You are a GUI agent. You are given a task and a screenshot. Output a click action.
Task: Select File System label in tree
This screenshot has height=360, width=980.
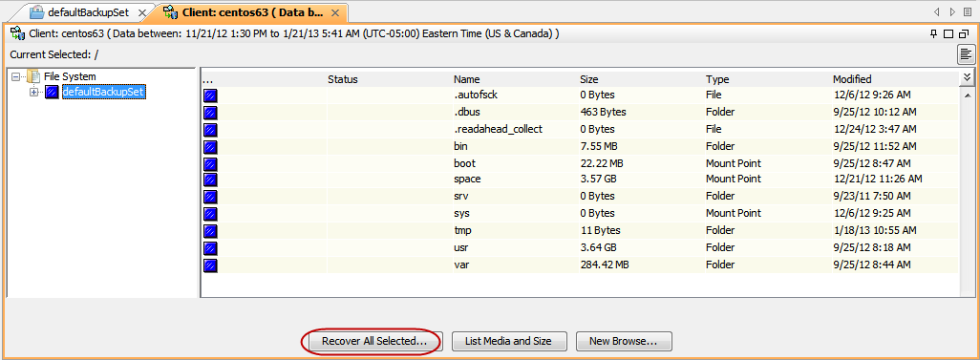tap(70, 77)
